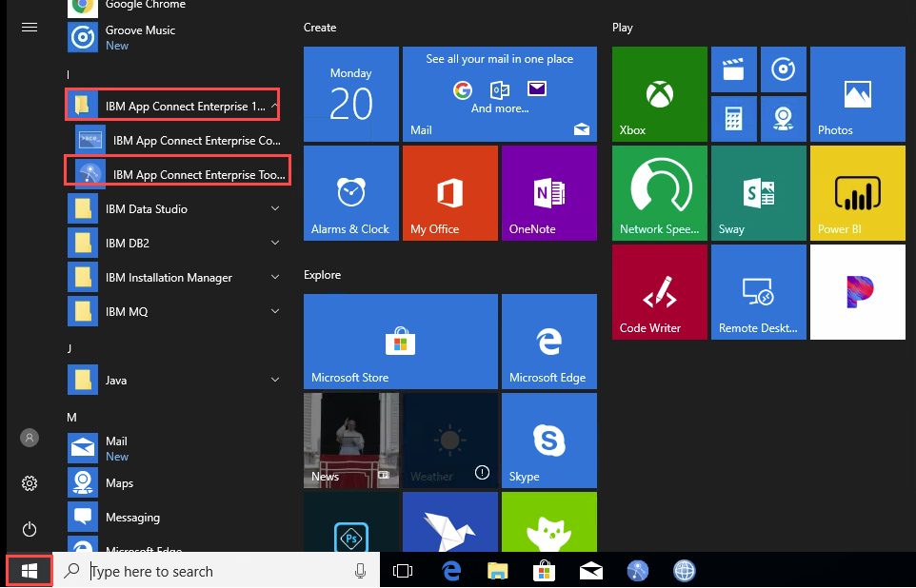Open Remote Desktop tile
The height and width of the screenshot is (588, 916).
click(x=759, y=292)
